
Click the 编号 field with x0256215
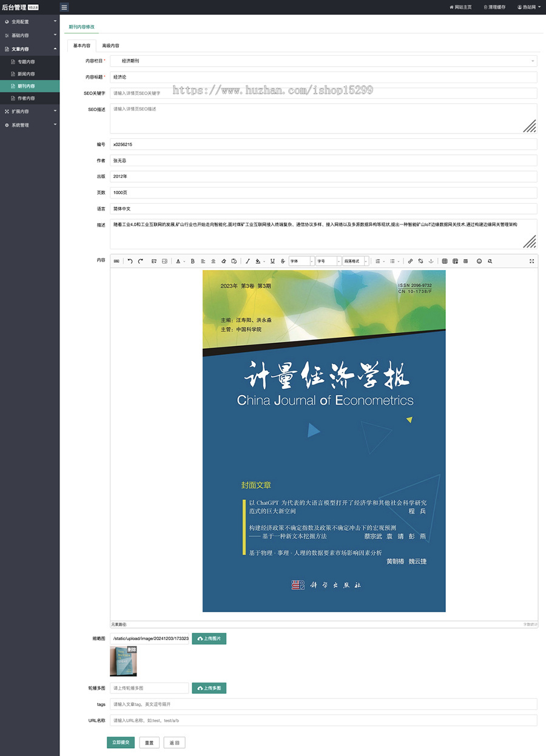[323, 144]
